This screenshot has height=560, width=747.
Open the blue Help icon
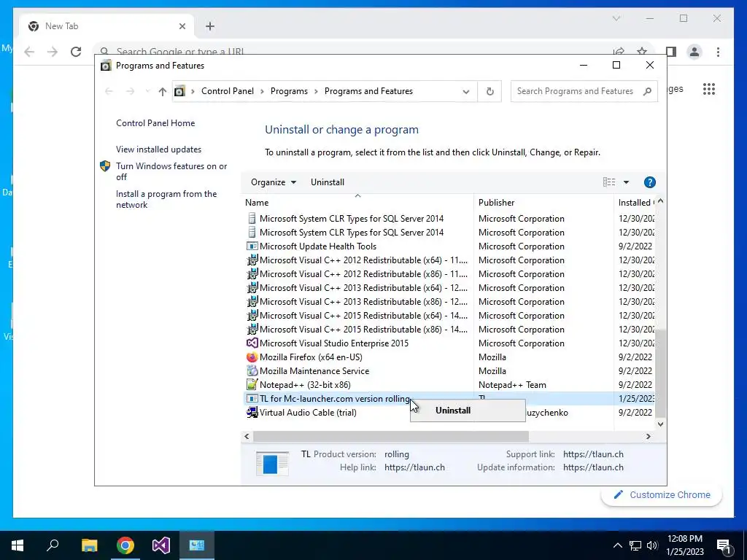(649, 182)
